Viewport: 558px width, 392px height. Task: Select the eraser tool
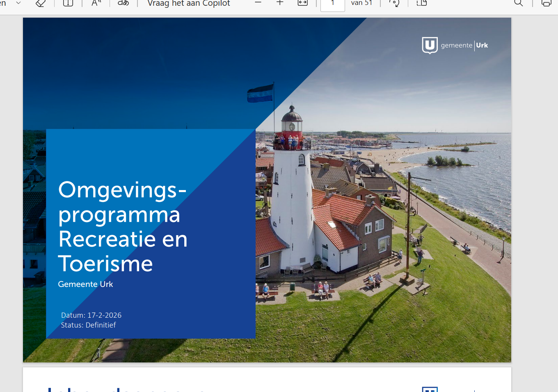click(x=40, y=3)
